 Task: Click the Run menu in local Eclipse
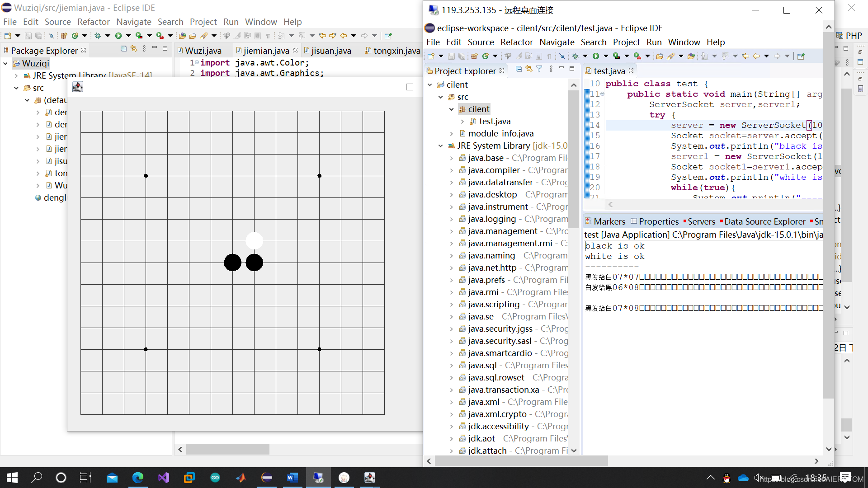tap(231, 21)
